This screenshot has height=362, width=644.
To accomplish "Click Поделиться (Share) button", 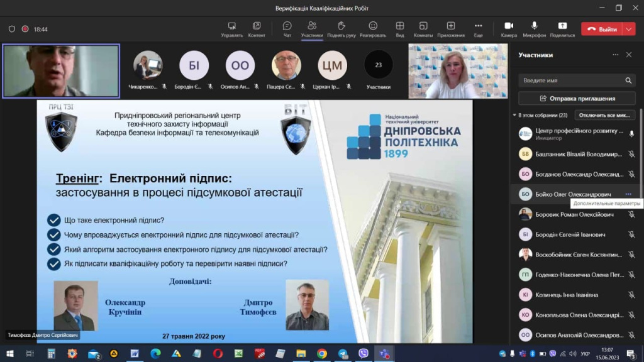I will pyautogui.click(x=562, y=30).
